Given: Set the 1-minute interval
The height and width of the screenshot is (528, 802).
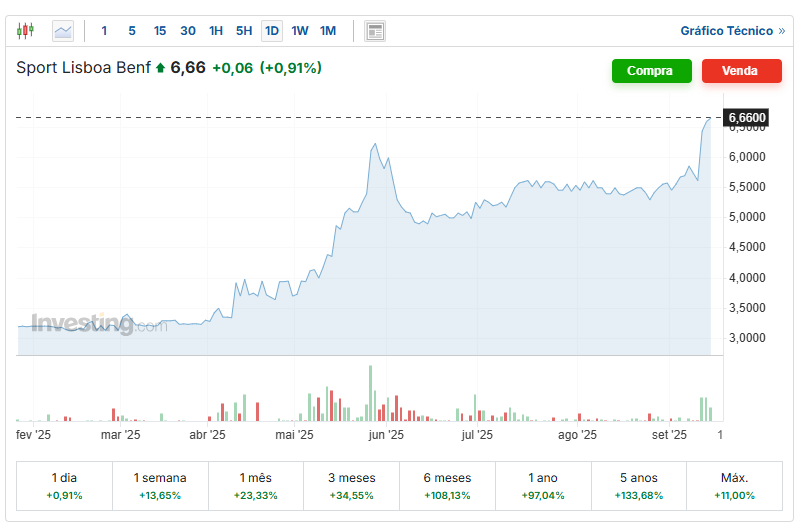Looking at the screenshot, I should [104, 31].
